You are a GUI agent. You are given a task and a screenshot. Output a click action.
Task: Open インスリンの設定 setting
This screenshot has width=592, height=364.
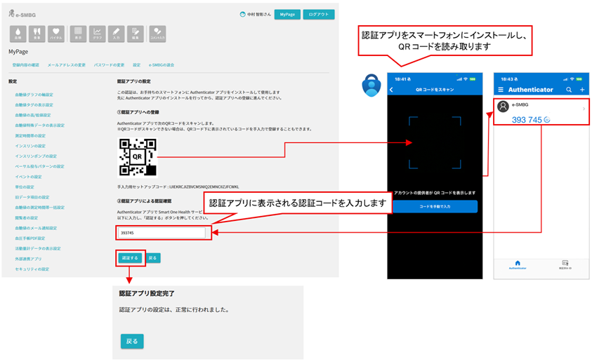click(30, 146)
